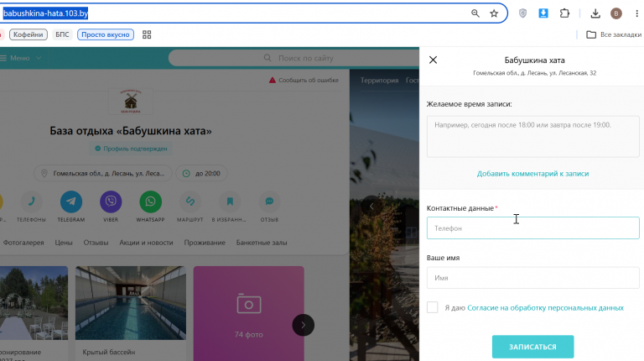This screenshot has height=361, width=644.
Task: Show browser downloads tray icon
Action: coord(595,13)
